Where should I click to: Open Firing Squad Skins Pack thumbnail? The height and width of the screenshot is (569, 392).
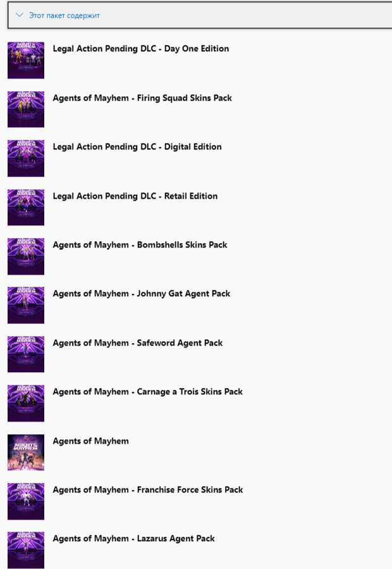(x=26, y=109)
